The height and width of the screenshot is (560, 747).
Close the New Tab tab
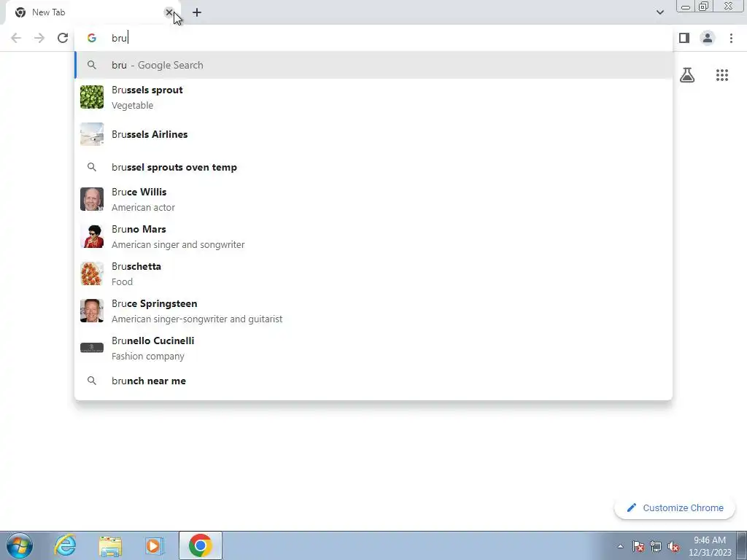[169, 12]
